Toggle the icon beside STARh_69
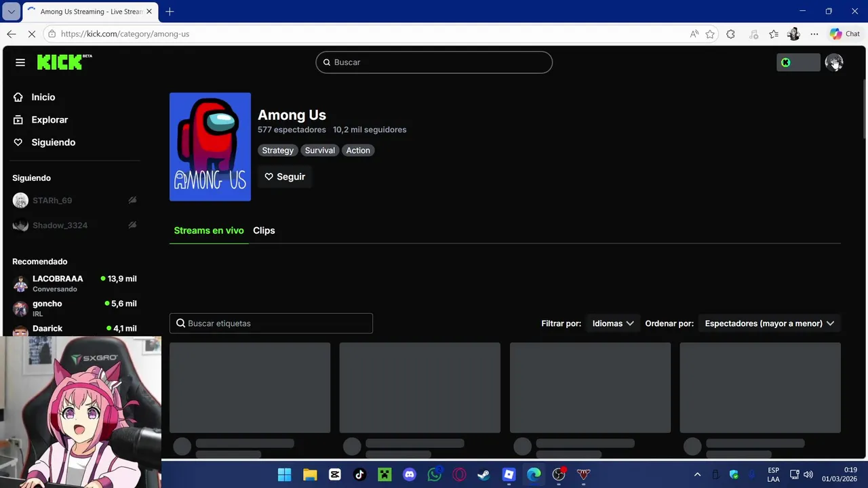Viewport: 868px width, 488px height. point(132,201)
